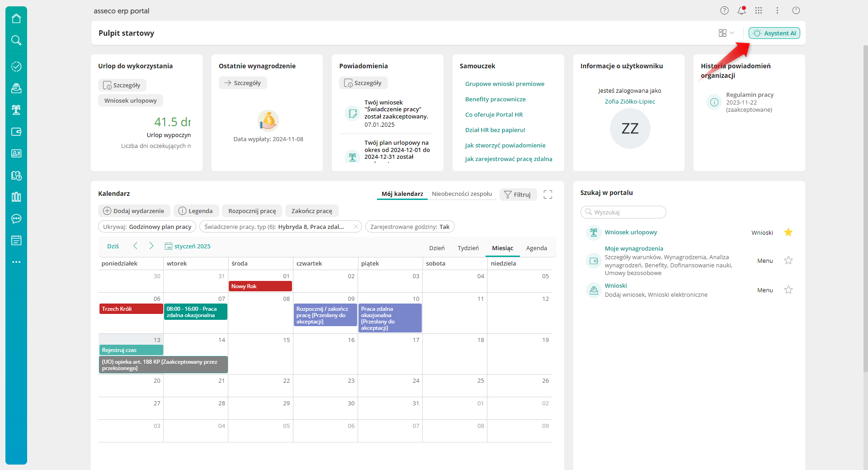Open the check-circle tasks icon in sidebar
Viewport: 868px width, 470px height.
point(16,66)
